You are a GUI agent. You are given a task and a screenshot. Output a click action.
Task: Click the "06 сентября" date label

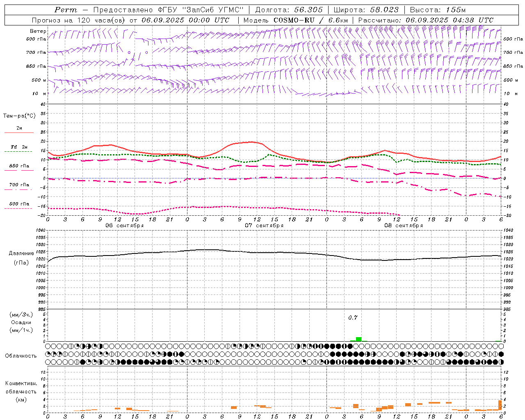click(x=125, y=226)
